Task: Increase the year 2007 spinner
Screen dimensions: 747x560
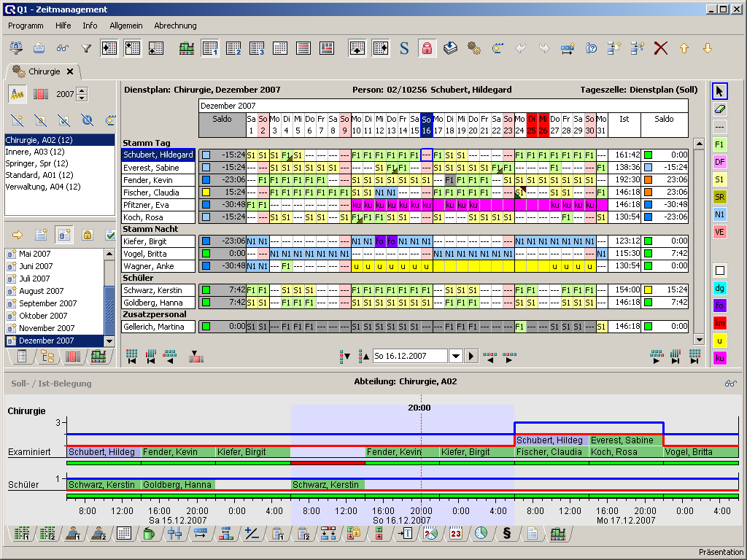Action: 82,90
